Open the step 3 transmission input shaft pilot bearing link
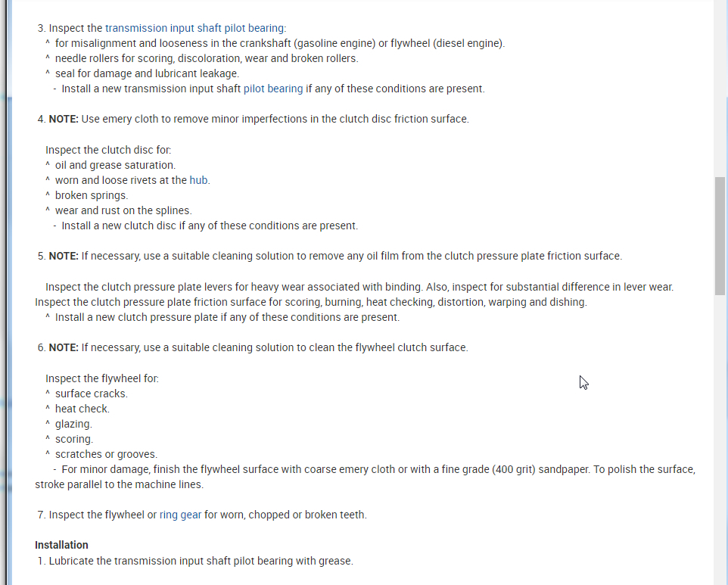The height and width of the screenshot is (585, 728). (194, 28)
